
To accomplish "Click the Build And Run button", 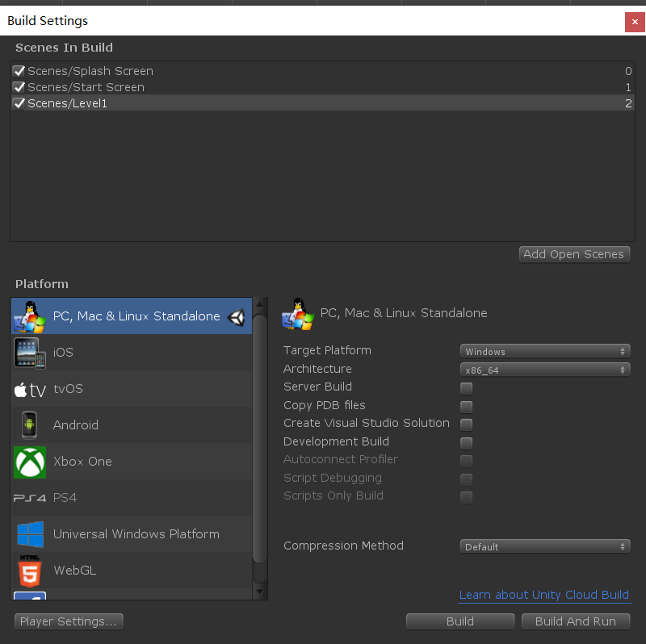I will (x=576, y=621).
